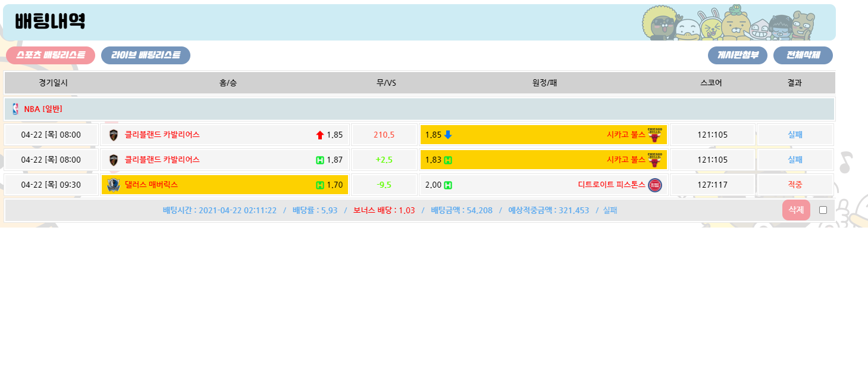
Task: Click the 127:117 score cell
Action: 712,185
